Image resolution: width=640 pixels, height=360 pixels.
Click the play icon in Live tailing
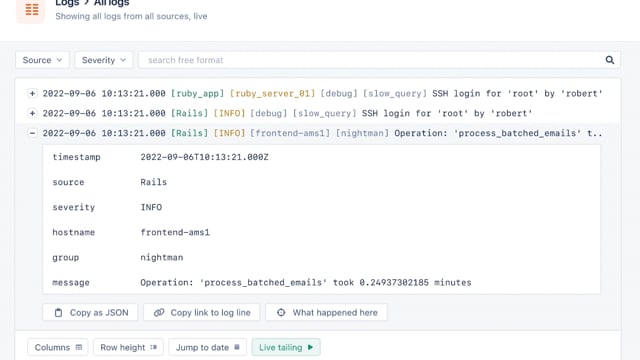(310, 347)
